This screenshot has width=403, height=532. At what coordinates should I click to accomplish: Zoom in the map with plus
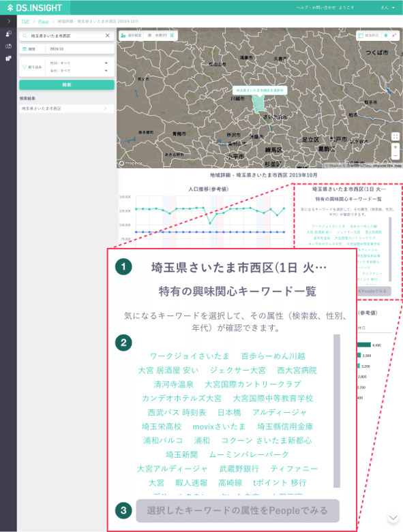395,147
